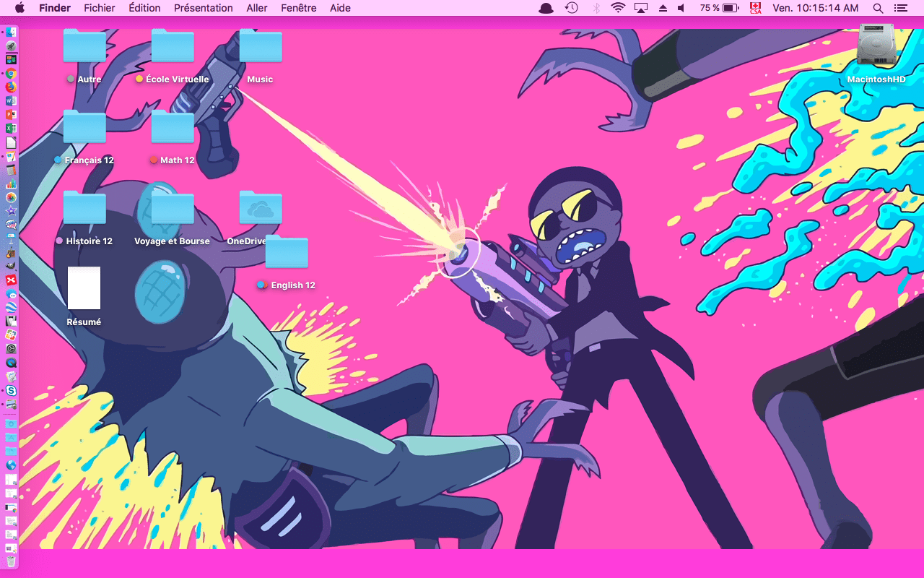Open System Preferences gear in dock

point(11,348)
